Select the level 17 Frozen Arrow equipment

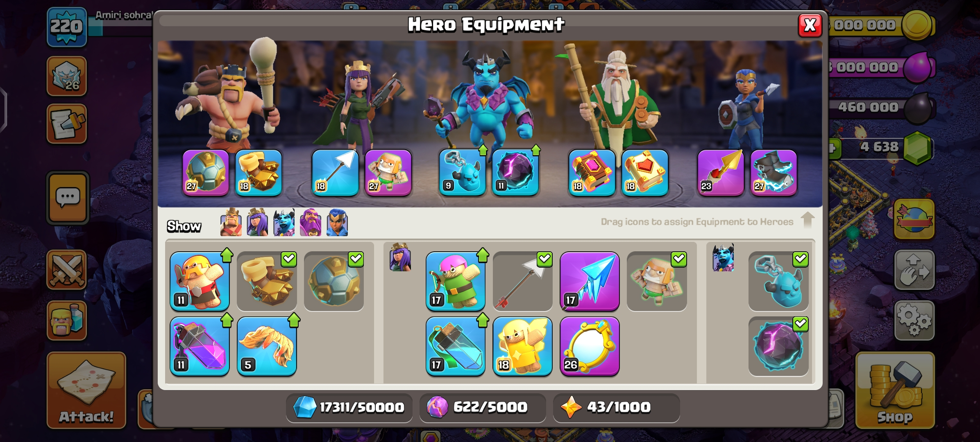(x=590, y=281)
